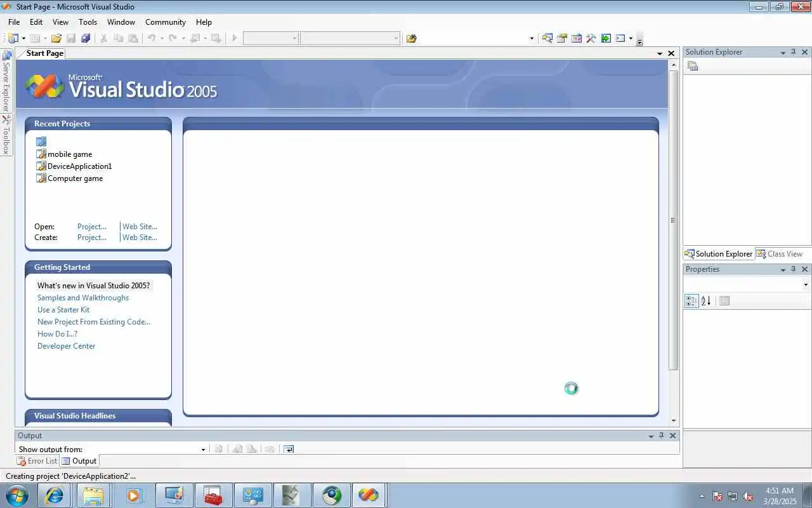This screenshot has height=508, width=812.
Task: Select the Solution Explorer bottom tab
Action: click(x=718, y=254)
